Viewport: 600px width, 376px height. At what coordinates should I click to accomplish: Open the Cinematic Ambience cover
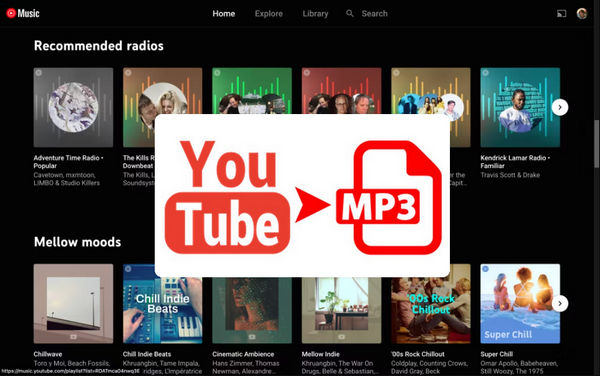[x=252, y=311]
